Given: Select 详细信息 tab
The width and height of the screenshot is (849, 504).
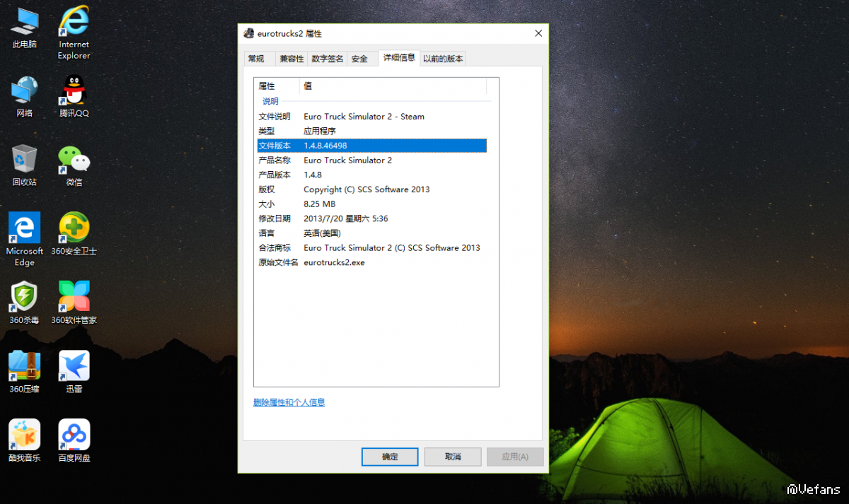Looking at the screenshot, I should pyautogui.click(x=399, y=57).
